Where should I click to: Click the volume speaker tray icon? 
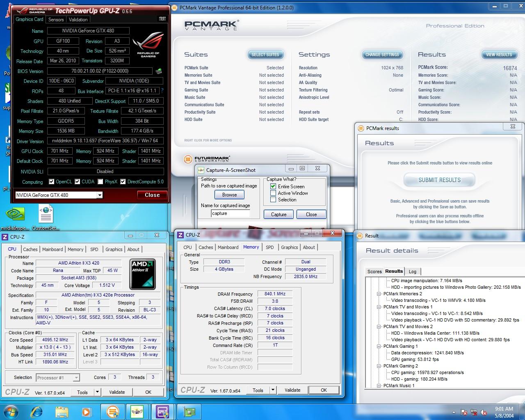pyautogui.click(x=484, y=412)
